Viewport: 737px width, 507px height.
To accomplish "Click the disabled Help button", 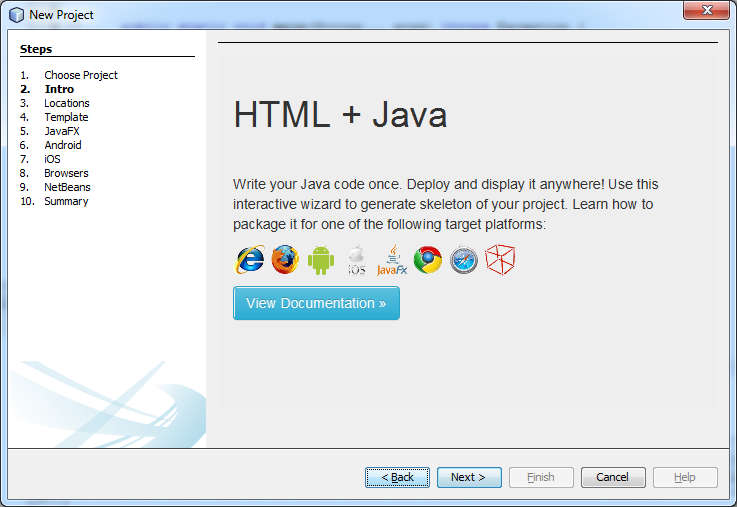I will pos(685,477).
